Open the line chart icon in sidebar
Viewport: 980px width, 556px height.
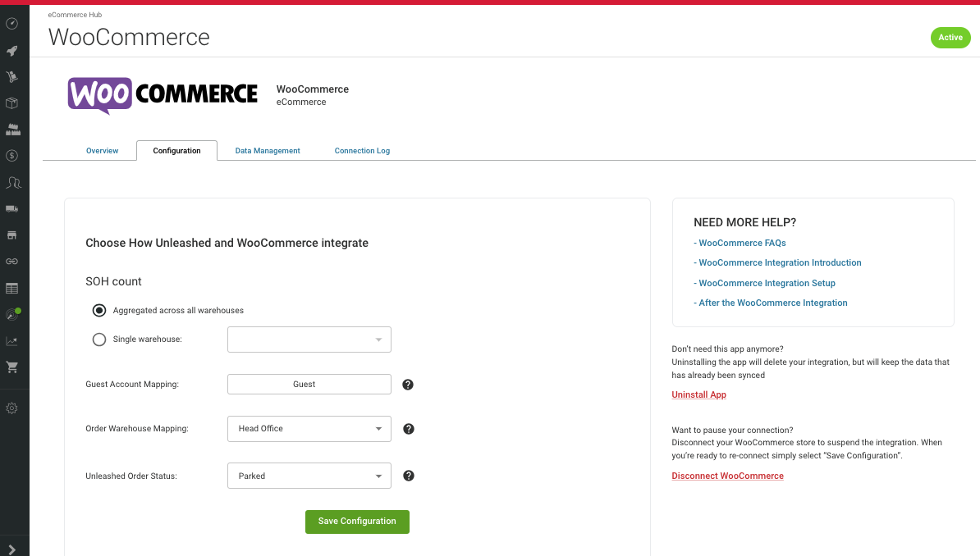point(11,341)
